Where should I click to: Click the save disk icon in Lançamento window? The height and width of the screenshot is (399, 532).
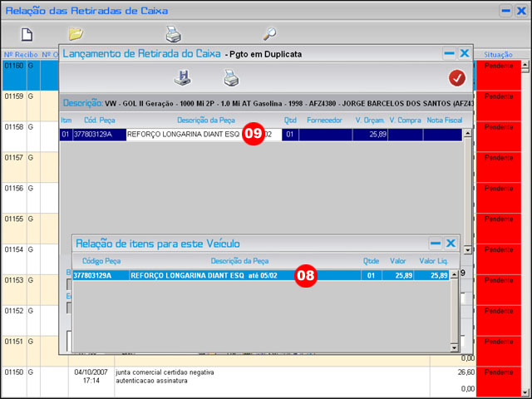182,78
